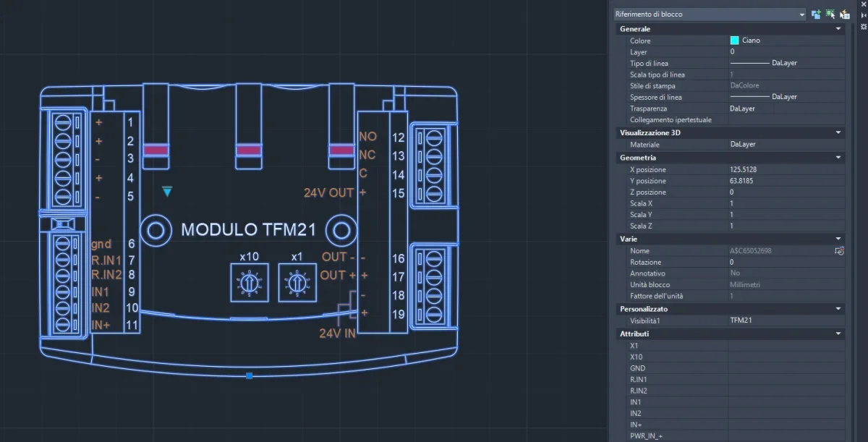
Task: Click the visibility grip triangle on the block
Action: (x=167, y=192)
